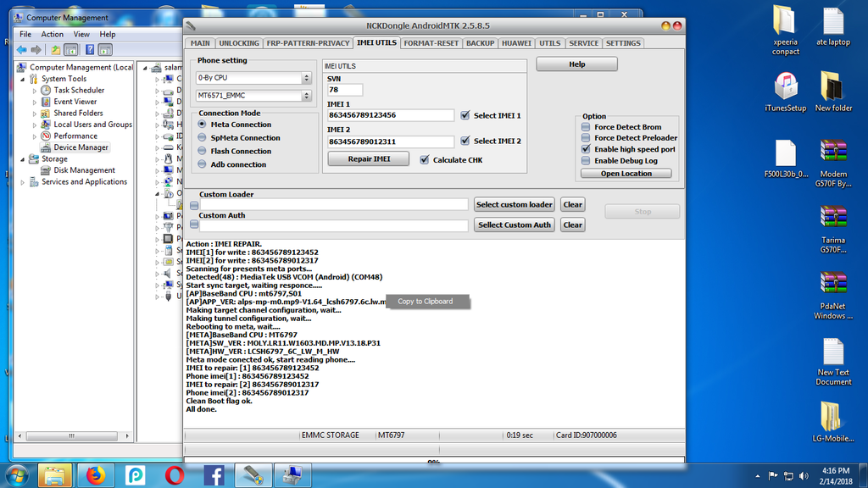The image size is (868, 488).
Task: Expand Event Viewer tree node
Action: [x=34, y=103]
